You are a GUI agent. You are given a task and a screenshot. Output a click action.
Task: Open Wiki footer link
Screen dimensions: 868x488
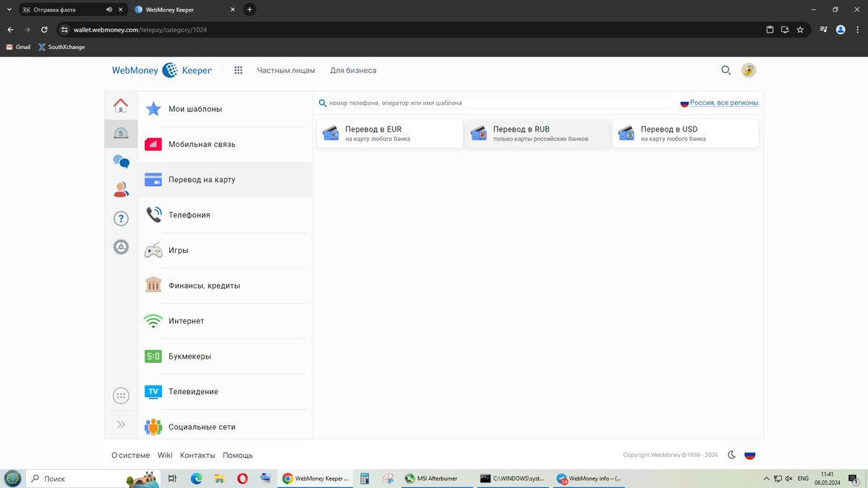click(165, 455)
